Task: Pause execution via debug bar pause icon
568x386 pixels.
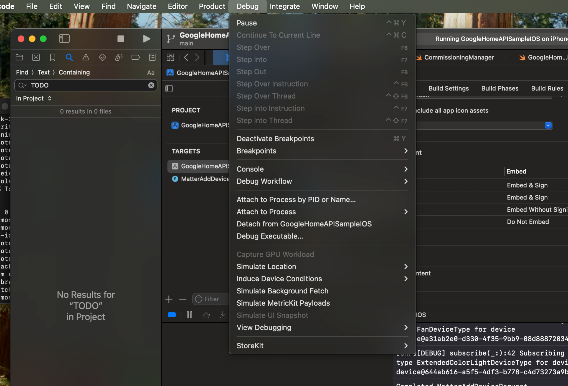Action: tap(189, 315)
